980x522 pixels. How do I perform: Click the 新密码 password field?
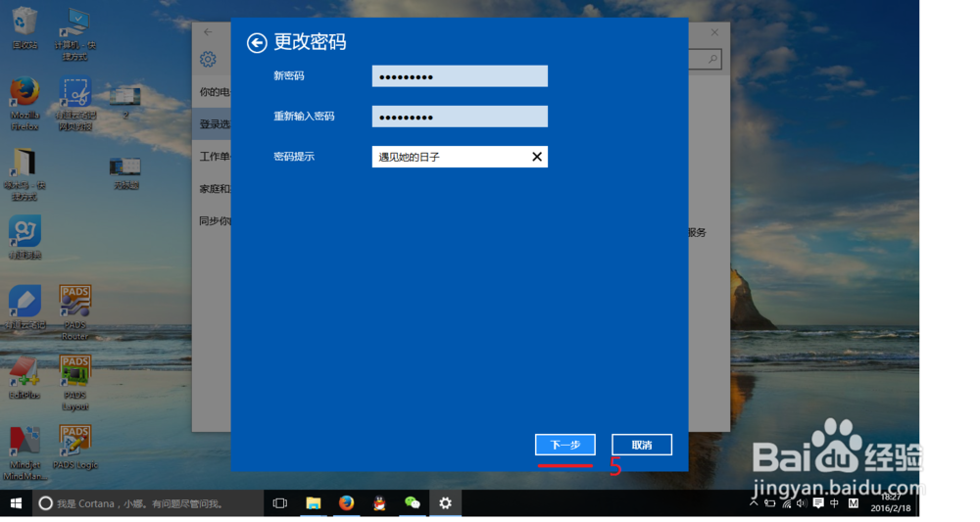tap(460, 76)
